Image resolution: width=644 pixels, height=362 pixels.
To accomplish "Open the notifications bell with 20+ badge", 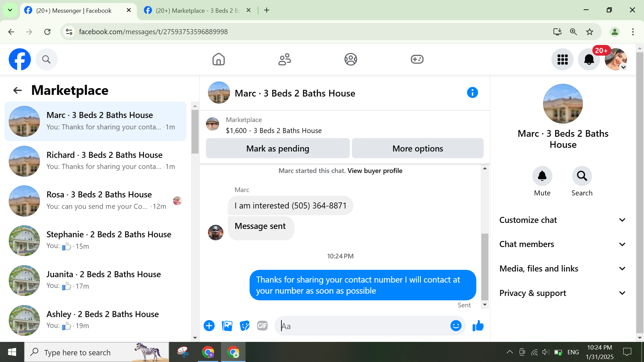I will (x=589, y=59).
